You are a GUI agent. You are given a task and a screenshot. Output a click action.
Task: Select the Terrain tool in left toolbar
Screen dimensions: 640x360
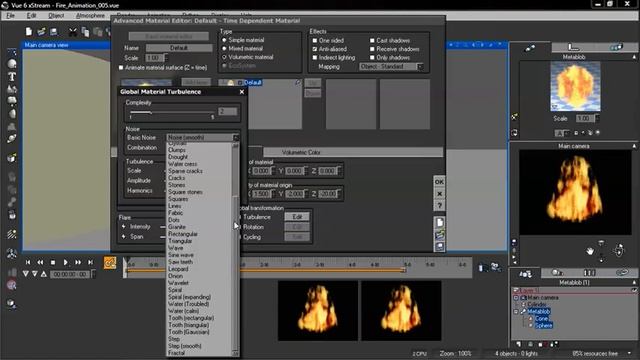click(x=12, y=89)
